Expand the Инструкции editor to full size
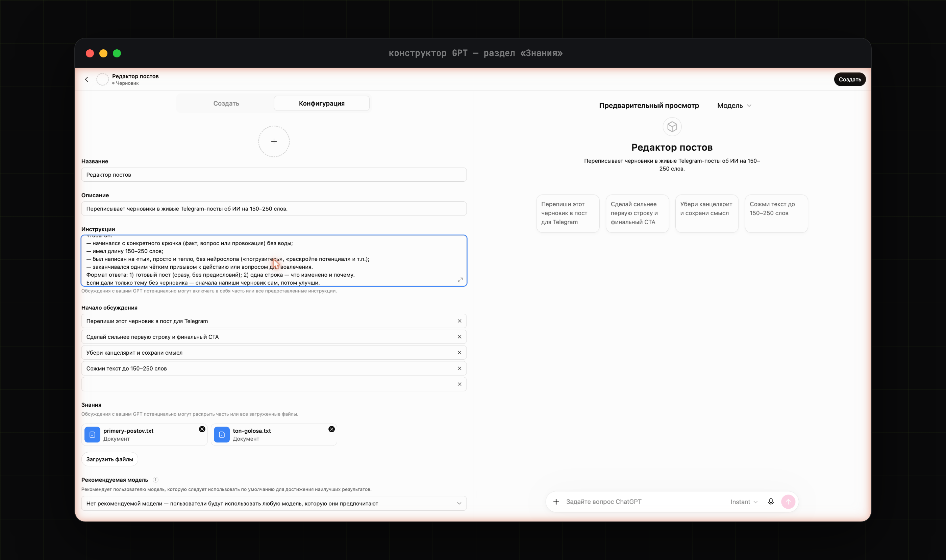Screen dimensions: 946x560 click(x=460, y=280)
